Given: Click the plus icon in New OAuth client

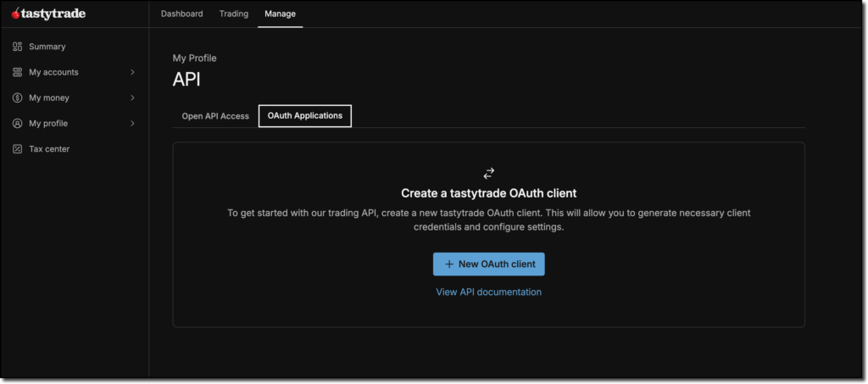Looking at the screenshot, I should pyautogui.click(x=449, y=264).
